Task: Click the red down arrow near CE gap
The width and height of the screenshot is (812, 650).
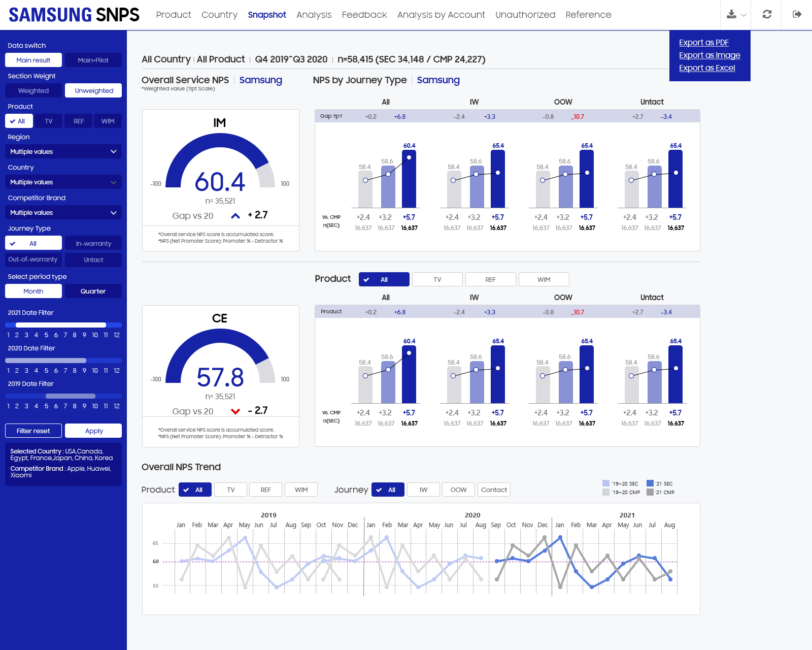Action: click(x=235, y=411)
